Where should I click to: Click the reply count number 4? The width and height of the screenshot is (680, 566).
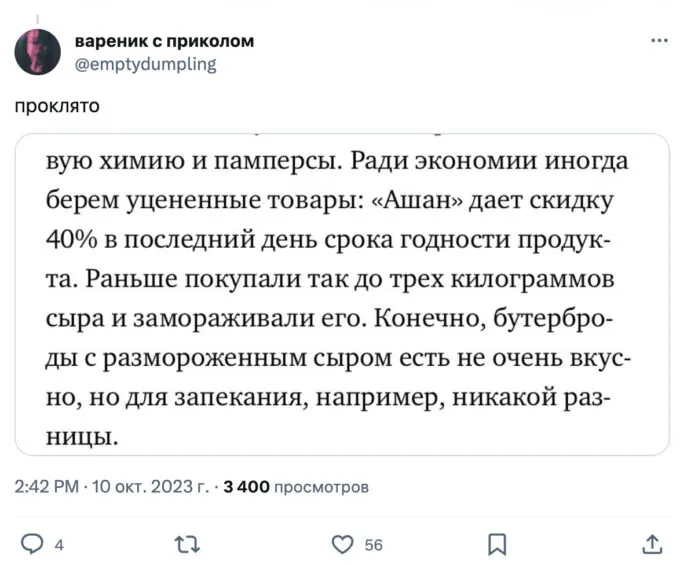click(x=59, y=545)
